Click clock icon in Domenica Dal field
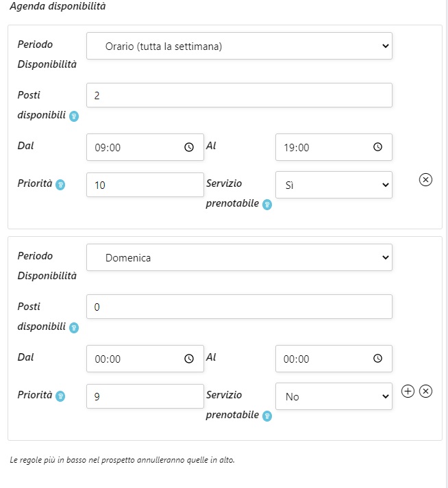Image resolution: width=448 pixels, height=488 pixels. [x=189, y=359]
